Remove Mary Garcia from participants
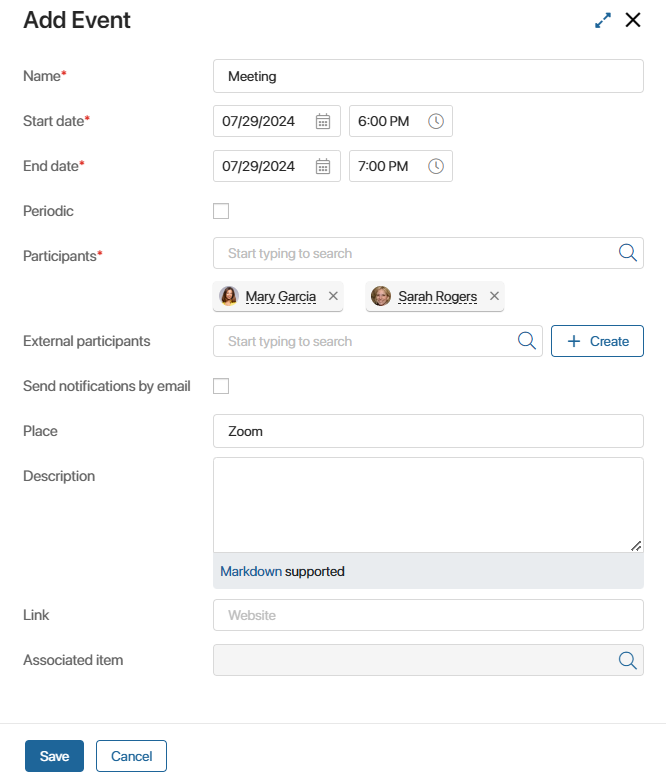666x782 pixels. coord(333,296)
